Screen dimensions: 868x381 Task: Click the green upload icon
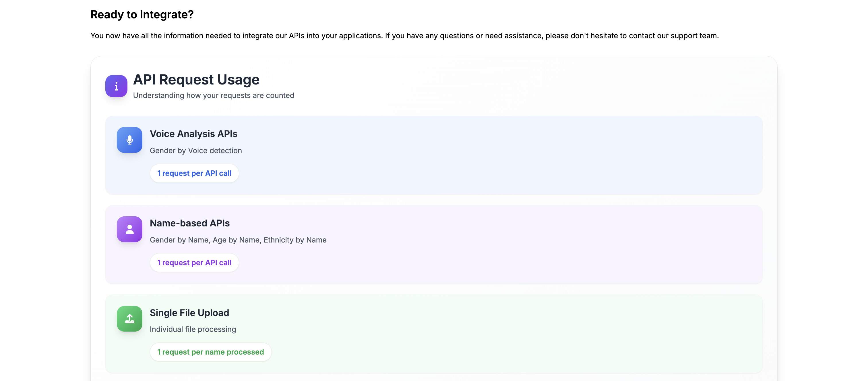(x=129, y=319)
